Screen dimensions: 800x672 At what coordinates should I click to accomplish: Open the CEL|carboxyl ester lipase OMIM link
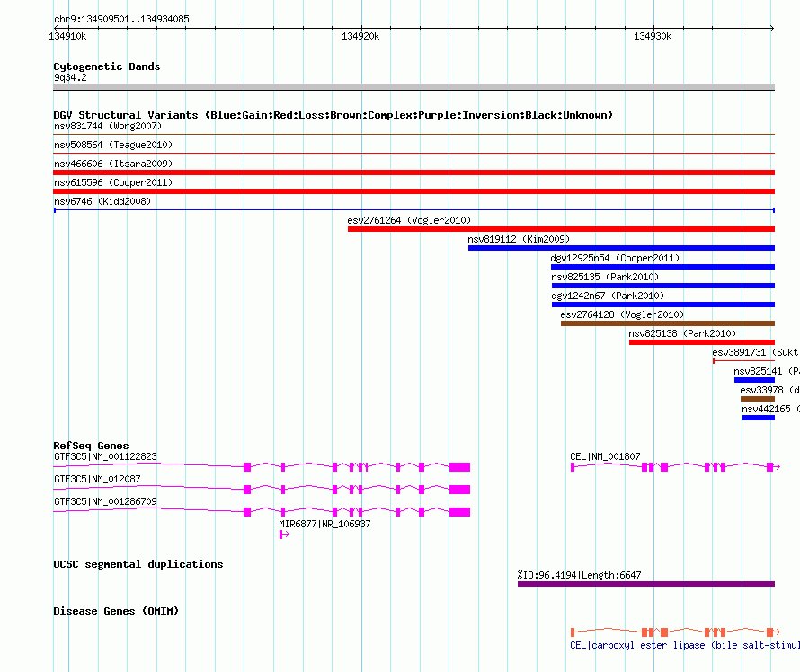pyautogui.click(x=685, y=645)
